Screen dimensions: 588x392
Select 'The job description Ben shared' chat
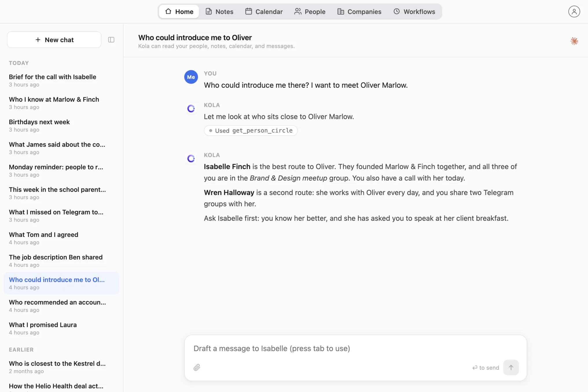pyautogui.click(x=61, y=261)
